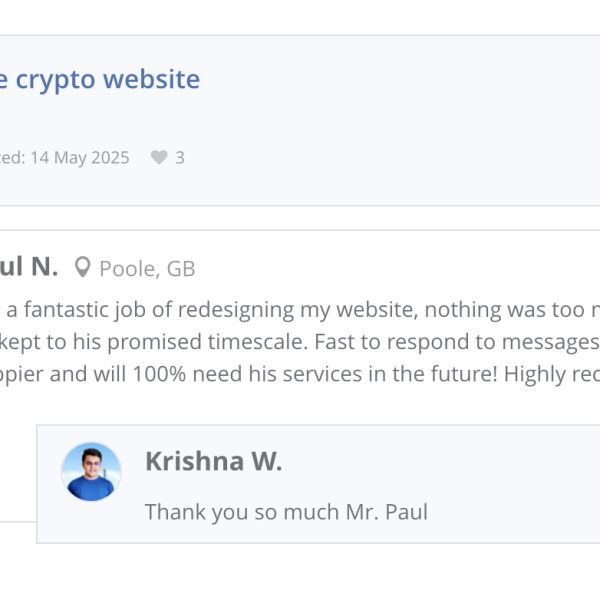
Task: Click the Poole, GB location text
Action: click(147, 268)
